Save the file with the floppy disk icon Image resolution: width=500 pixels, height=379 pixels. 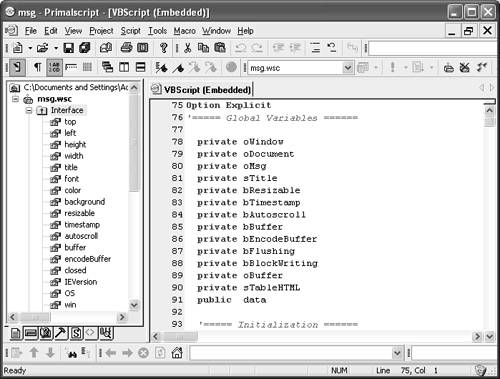click(x=69, y=48)
